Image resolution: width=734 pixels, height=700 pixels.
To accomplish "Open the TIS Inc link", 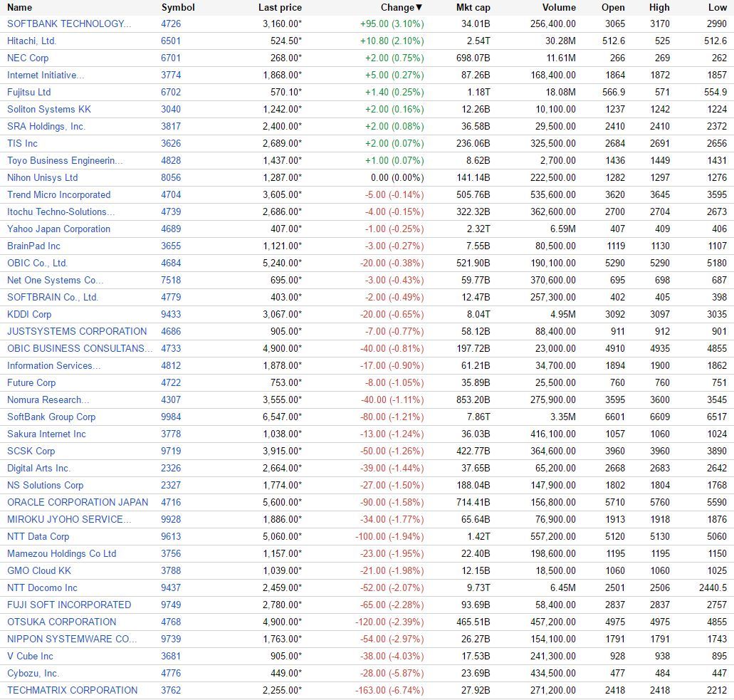I will [22, 144].
